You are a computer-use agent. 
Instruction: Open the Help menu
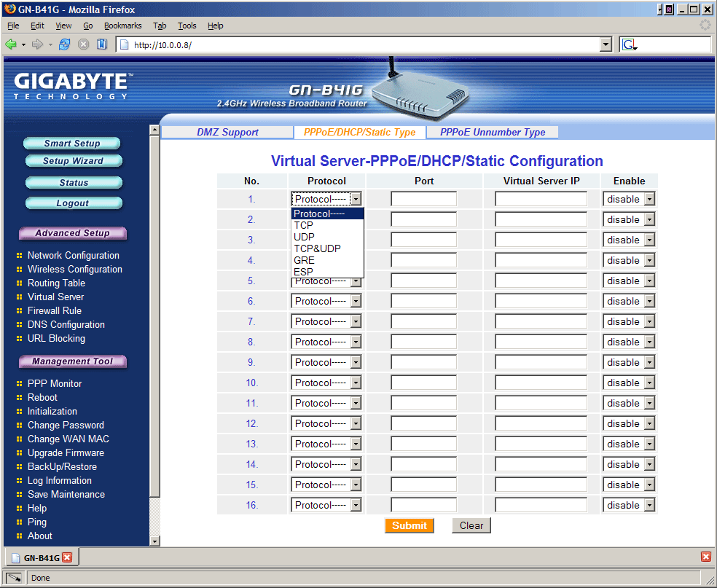(216, 26)
